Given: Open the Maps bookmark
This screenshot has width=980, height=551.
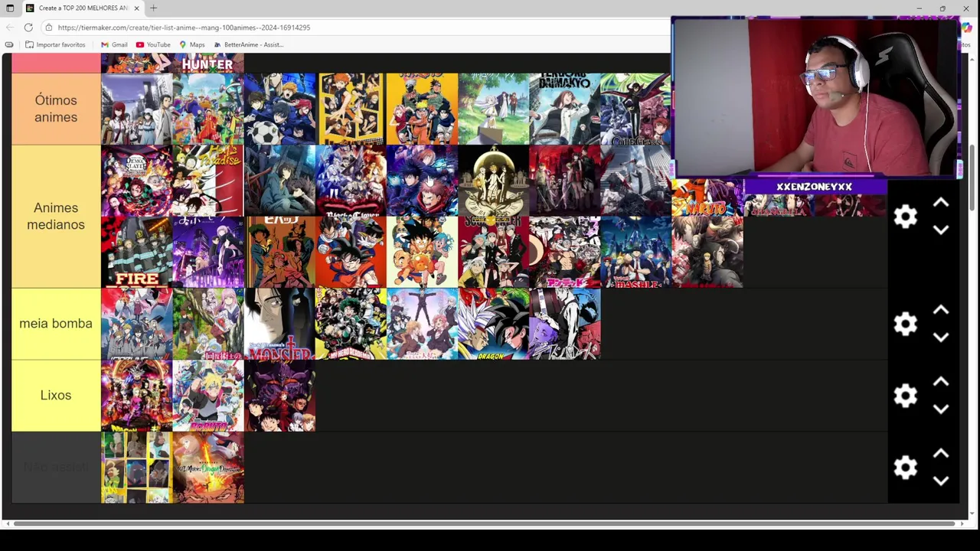Looking at the screenshot, I should click(x=192, y=44).
